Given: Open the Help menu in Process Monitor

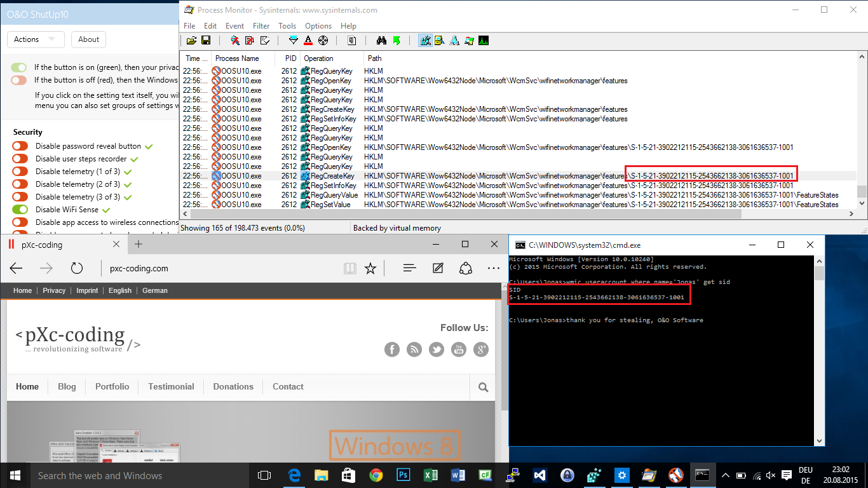Looking at the screenshot, I should pos(348,26).
